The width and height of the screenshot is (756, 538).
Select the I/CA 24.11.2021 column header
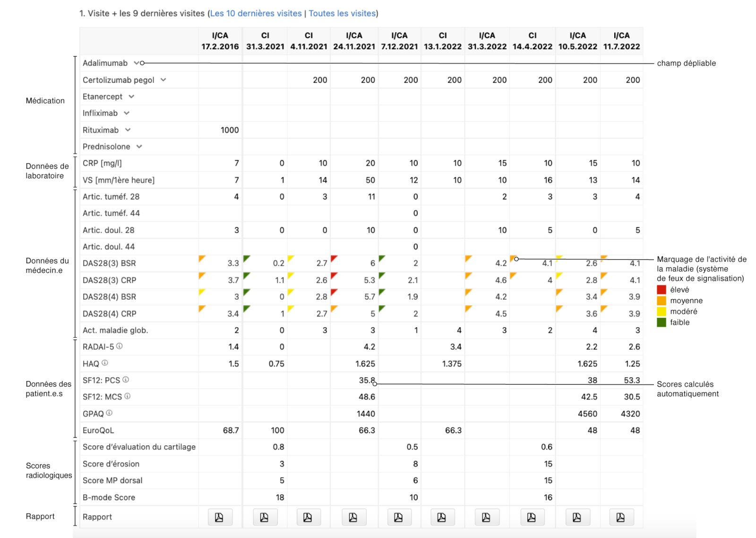354,41
